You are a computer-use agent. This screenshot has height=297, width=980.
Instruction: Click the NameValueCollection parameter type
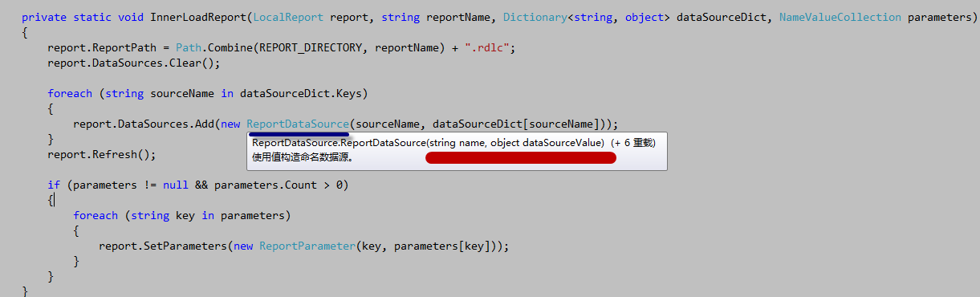click(x=841, y=17)
